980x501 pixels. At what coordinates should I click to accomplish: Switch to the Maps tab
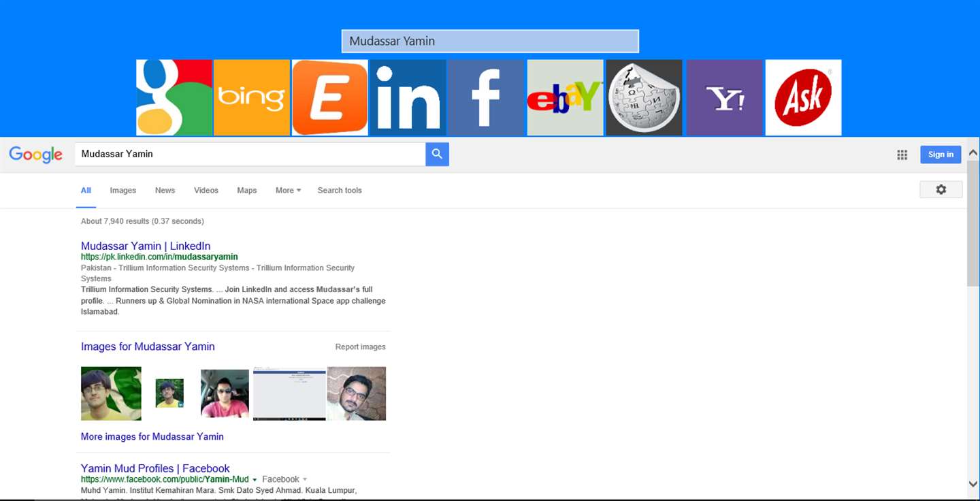pyautogui.click(x=247, y=191)
